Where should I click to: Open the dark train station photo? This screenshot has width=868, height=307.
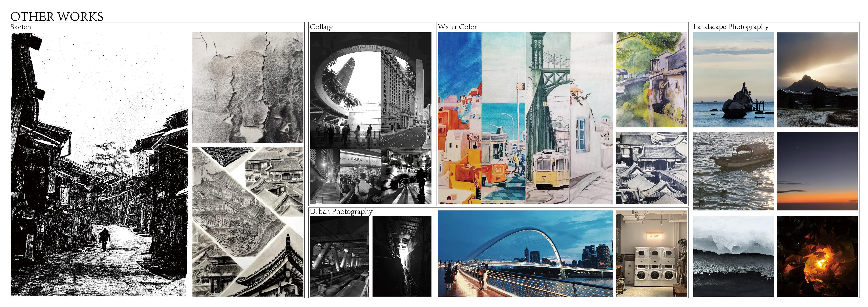point(339,257)
